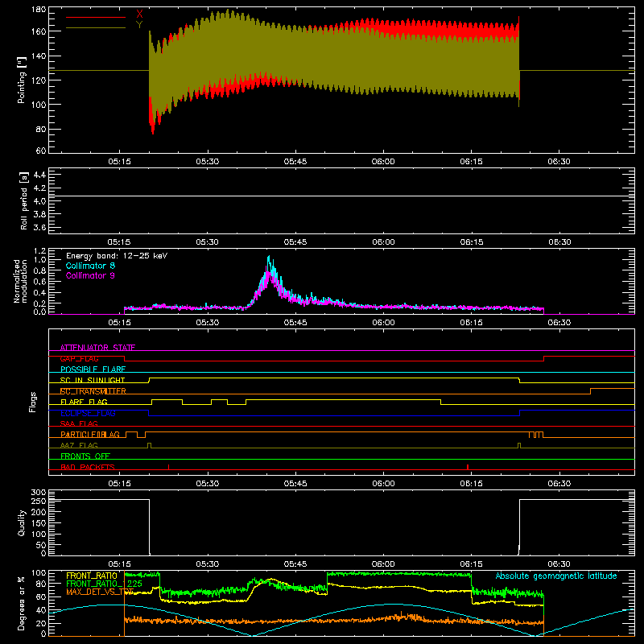This screenshot has width=644, height=644.
Task: Click the SC_TRANSMITTER flag label
Action: [93, 391]
